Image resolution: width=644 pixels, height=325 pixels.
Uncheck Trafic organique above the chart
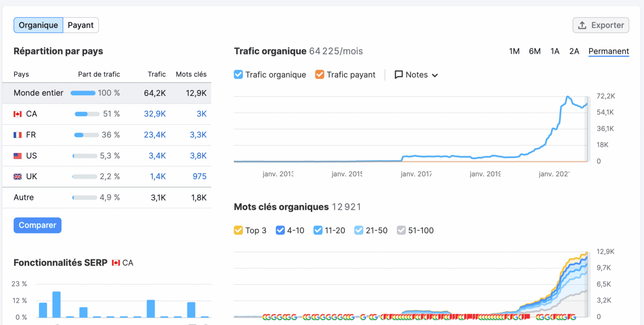238,74
